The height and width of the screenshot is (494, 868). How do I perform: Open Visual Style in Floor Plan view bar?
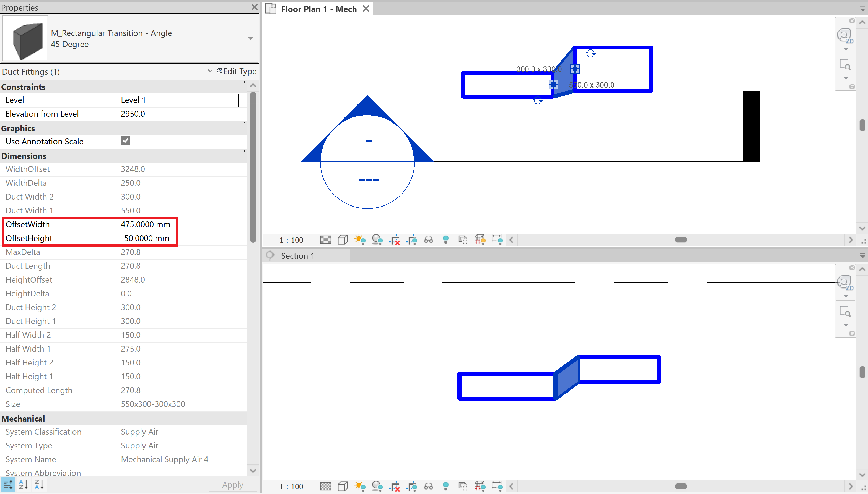pyautogui.click(x=343, y=240)
